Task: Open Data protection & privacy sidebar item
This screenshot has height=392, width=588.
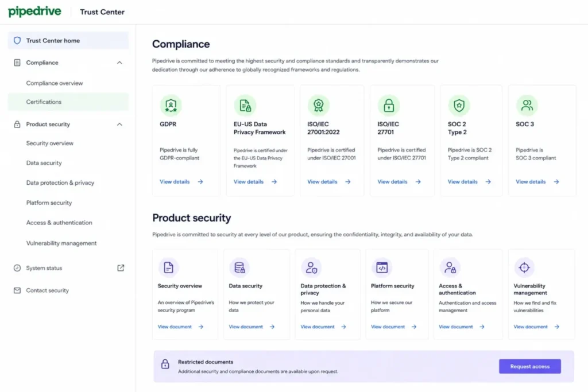Action: (60, 183)
